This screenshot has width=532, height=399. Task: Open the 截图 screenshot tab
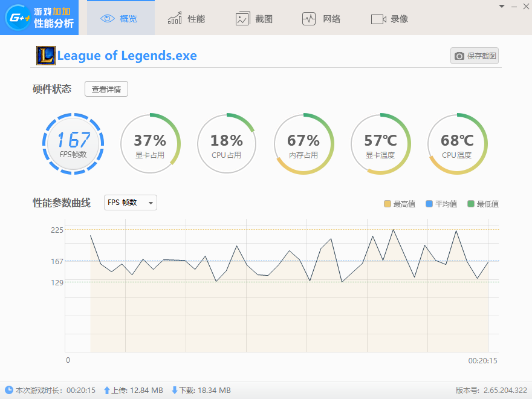[254, 19]
